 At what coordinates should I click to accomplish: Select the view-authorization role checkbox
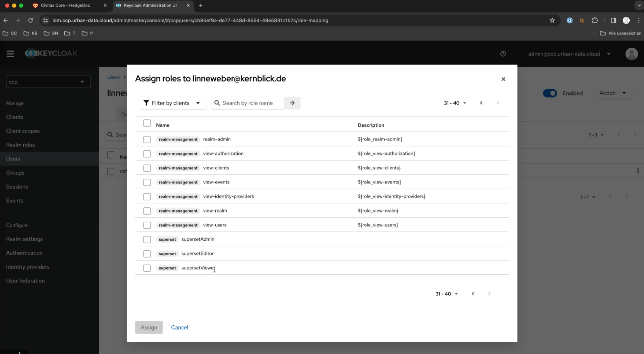click(x=147, y=154)
